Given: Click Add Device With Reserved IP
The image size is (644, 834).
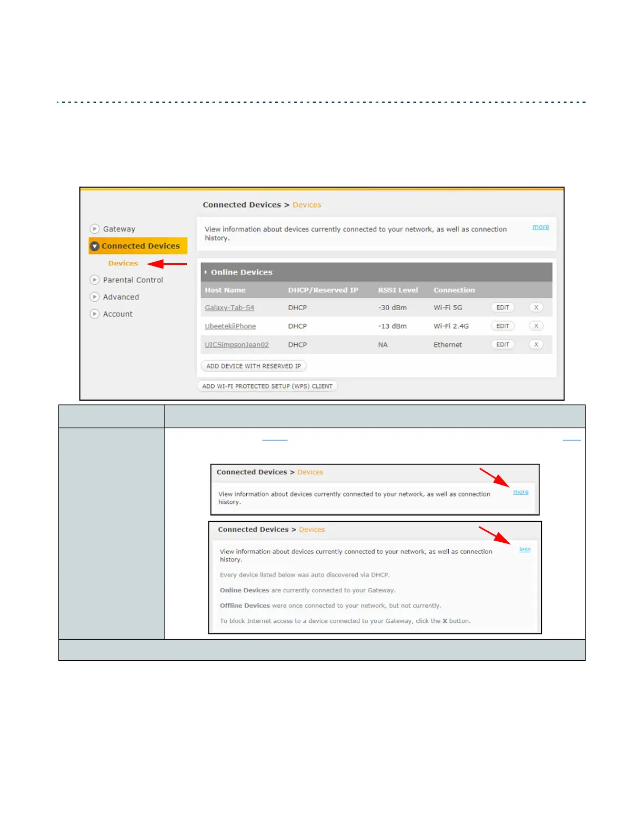Looking at the screenshot, I should pos(254,366).
